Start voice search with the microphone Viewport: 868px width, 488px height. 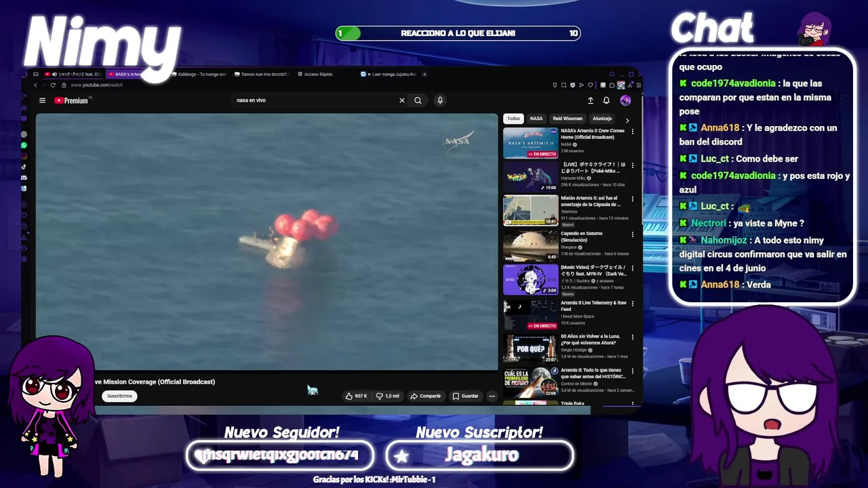click(440, 100)
